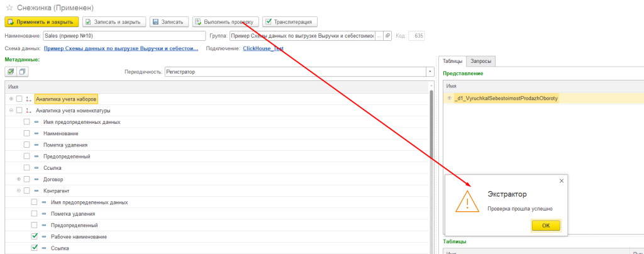Click the Записать save button
The height and width of the screenshot is (254, 644).
click(x=169, y=22)
